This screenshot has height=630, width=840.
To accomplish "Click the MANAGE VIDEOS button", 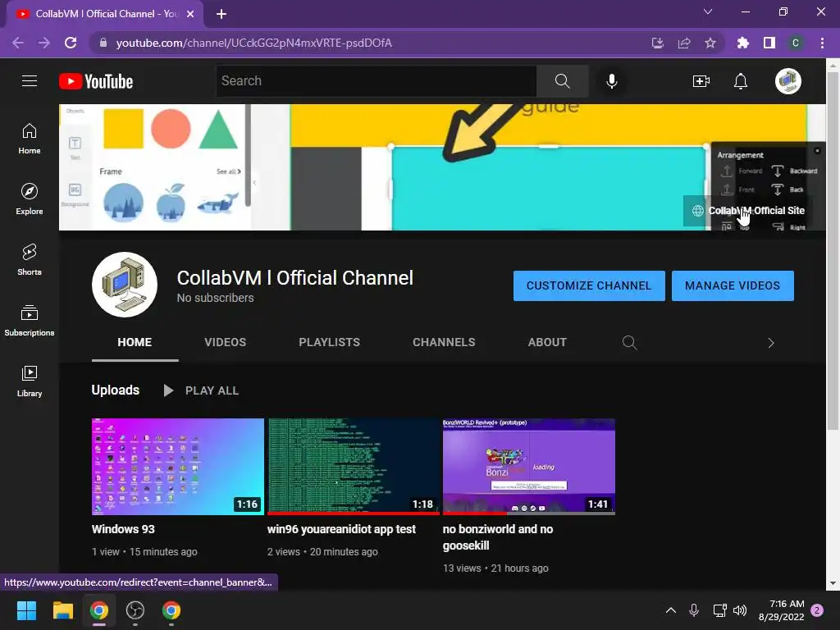I will tap(733, 285).
